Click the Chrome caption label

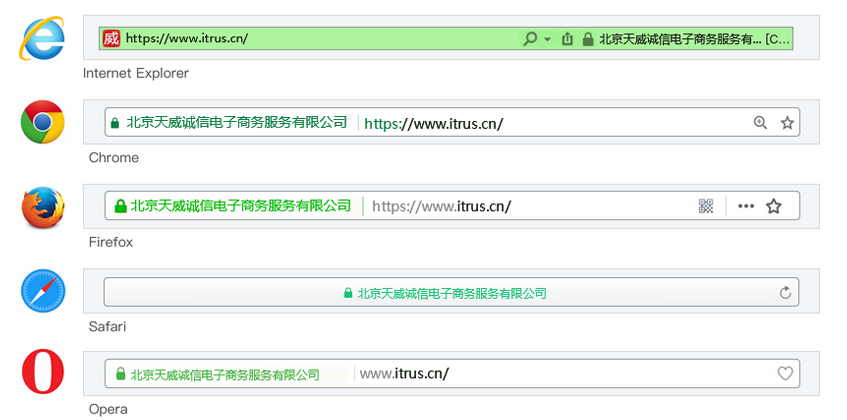click(x=113, y=158)
